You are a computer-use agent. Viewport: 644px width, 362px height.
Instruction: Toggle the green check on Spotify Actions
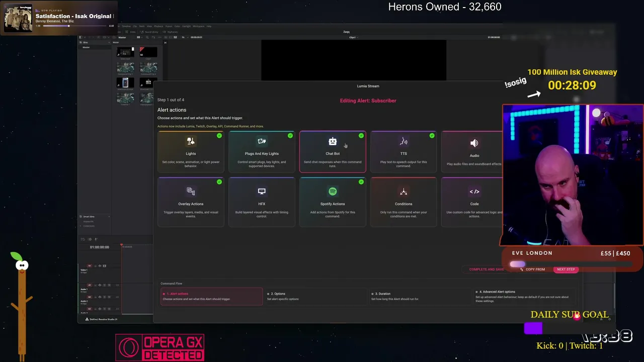(361, 182)
